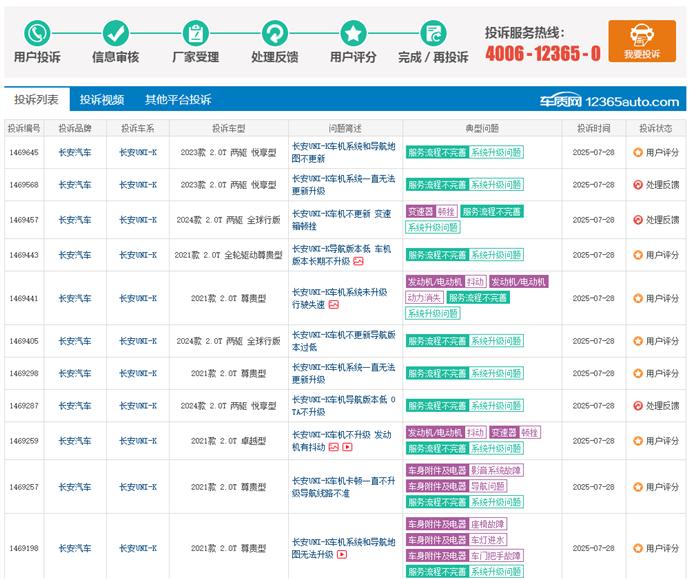The height and width of the screenshot is (579, 700).
Task: Click 影音系统故障 tag in complaint 1469257
Action: coord(496,471)
